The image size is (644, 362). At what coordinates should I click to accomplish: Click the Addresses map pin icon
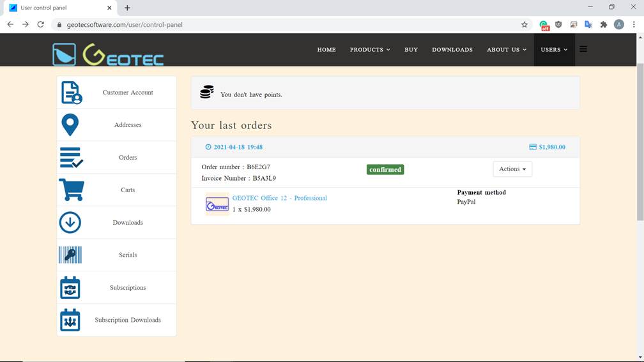(x=70, y=124)
